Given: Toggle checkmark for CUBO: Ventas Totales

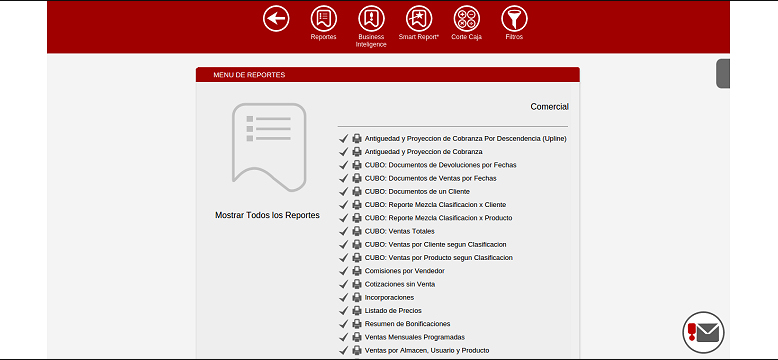Looking at the screenshot, I should coord(344,231).
